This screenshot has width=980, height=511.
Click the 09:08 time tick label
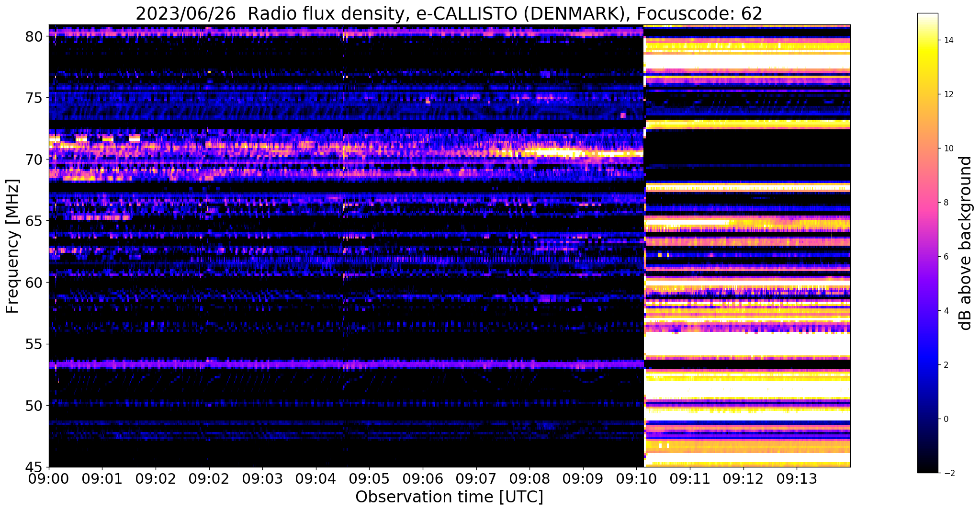click(529, 478)
